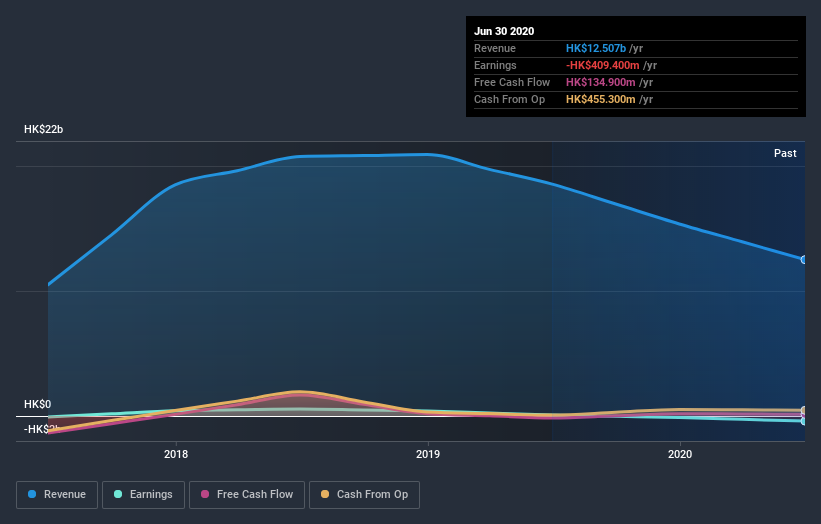Click the 2018 axis label

pos(176,454)
